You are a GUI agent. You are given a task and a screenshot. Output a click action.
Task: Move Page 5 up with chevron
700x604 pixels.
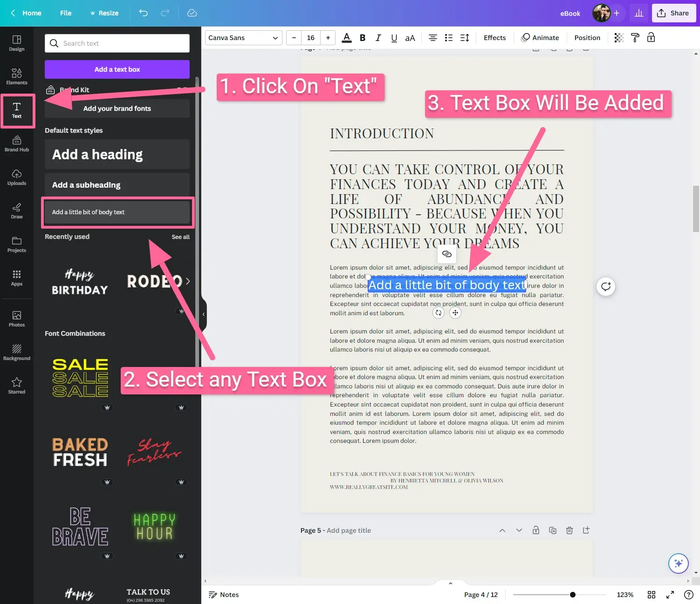click(502, 530)
